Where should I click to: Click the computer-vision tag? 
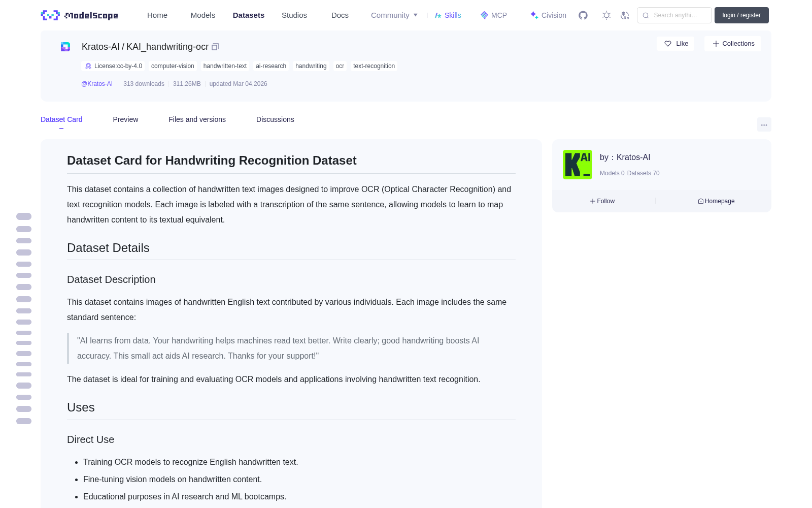point(173,66)
